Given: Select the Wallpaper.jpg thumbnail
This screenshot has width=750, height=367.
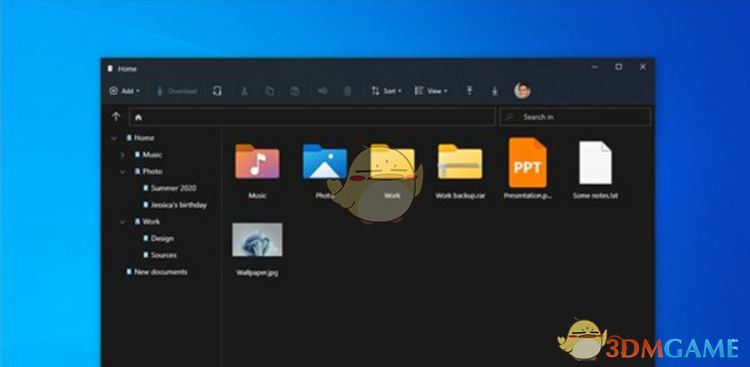Looking at the screenshot, I should click(257, 239).
